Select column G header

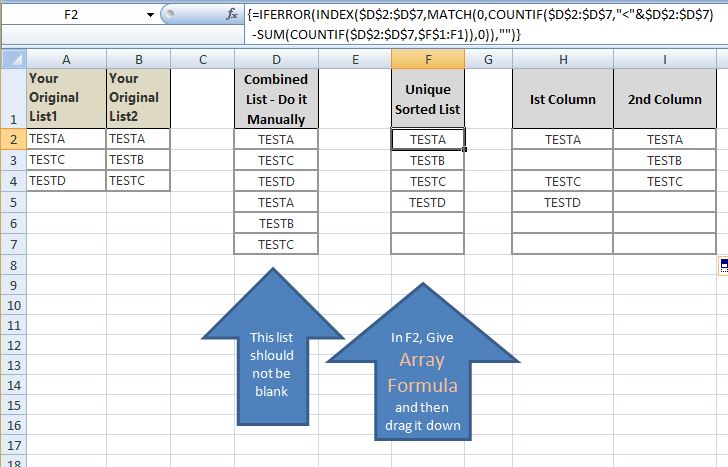point(488,59)
